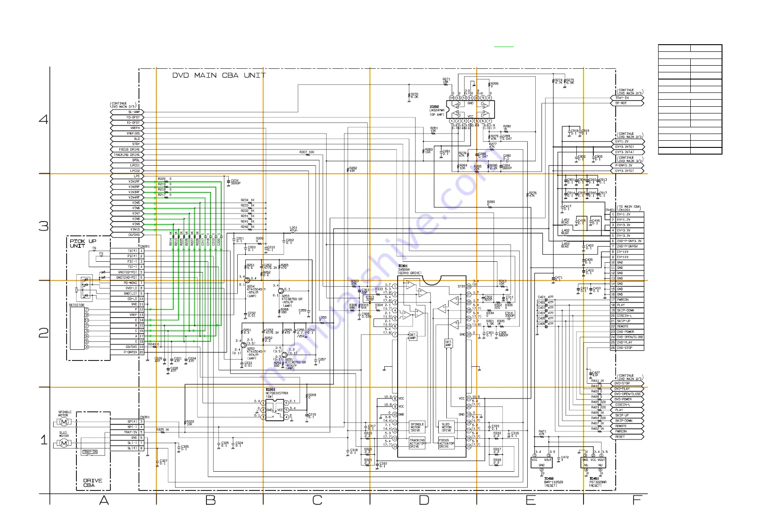Viewport: 760px width, 532px height.
Task: Click the RESET signal flag
Action: pyautogui.click(x=627, y=437)
